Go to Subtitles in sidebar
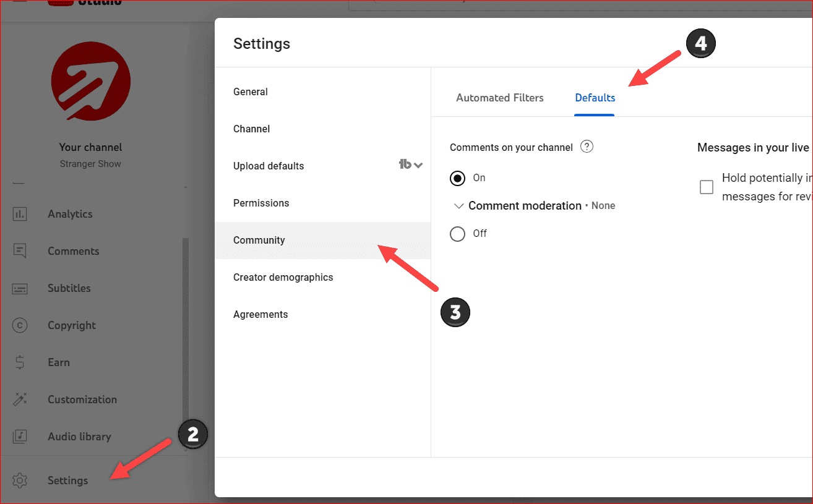 coord(69,288)
